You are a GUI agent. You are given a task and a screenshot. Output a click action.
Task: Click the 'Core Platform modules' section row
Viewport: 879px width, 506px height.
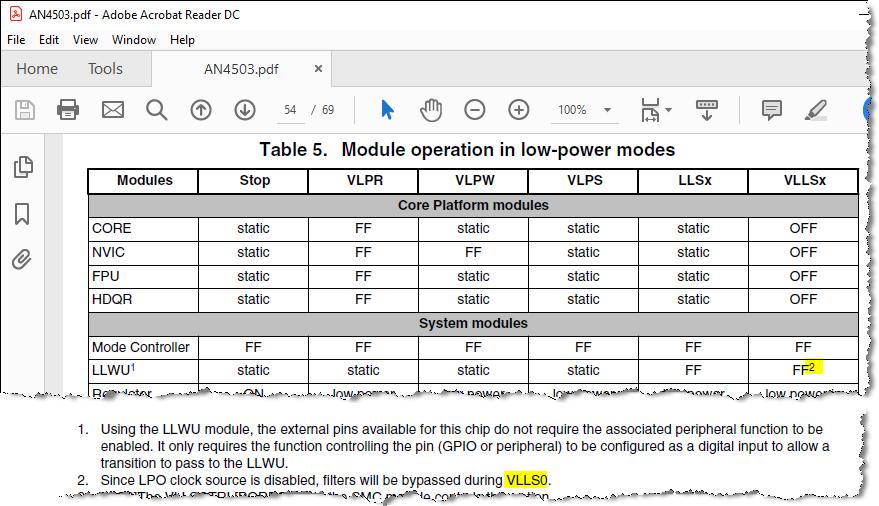coord(473,206)
